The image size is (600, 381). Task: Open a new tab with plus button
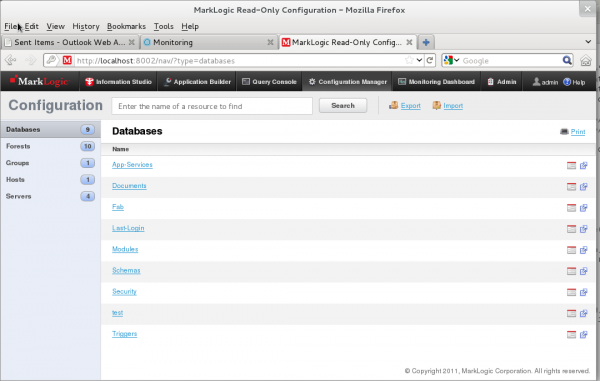pos(426,42)
